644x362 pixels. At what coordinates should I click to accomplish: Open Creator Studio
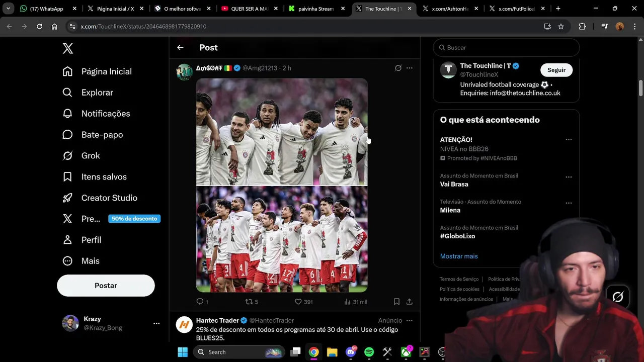100,198
